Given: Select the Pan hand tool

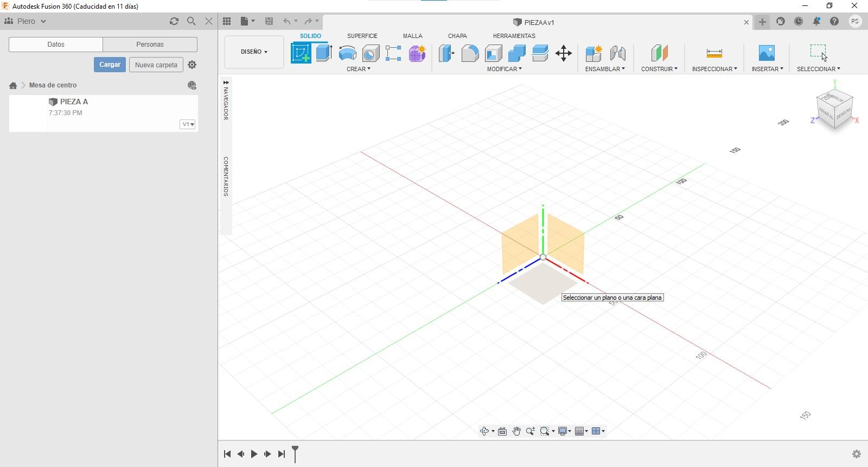Looking at the screenshot, I should [x=516, y=431].
